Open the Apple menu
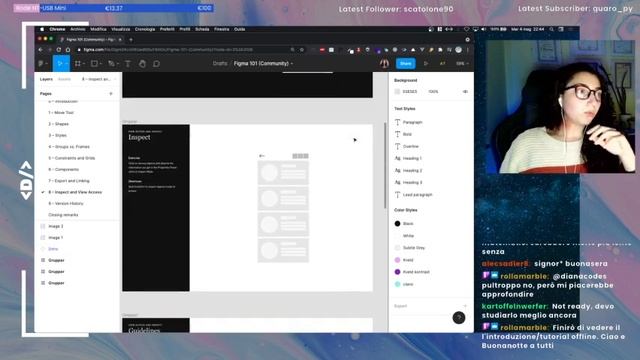Screen dimensions: 640x360 pyautogui.click(x=42, y=29)
